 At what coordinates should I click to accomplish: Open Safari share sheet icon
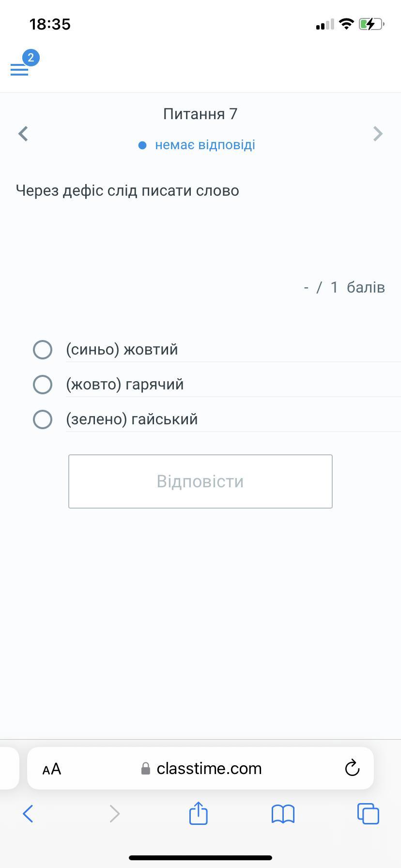(x=198, y=813)
